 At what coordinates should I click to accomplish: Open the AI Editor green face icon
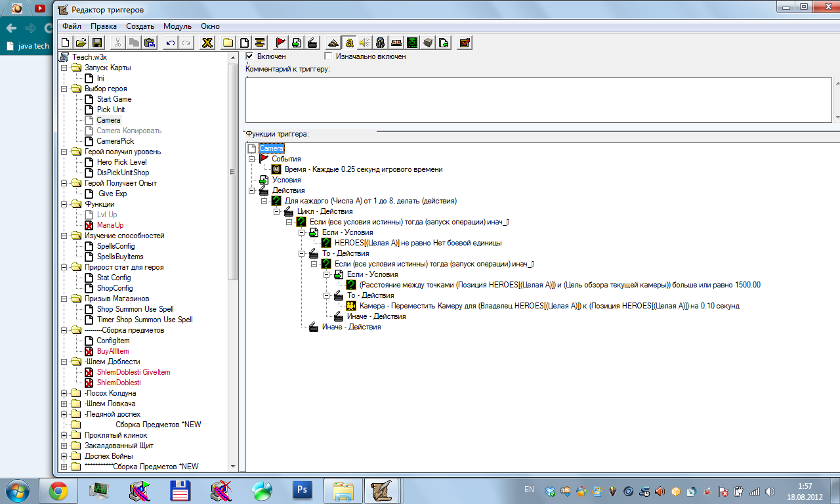[x=412, y=43]
